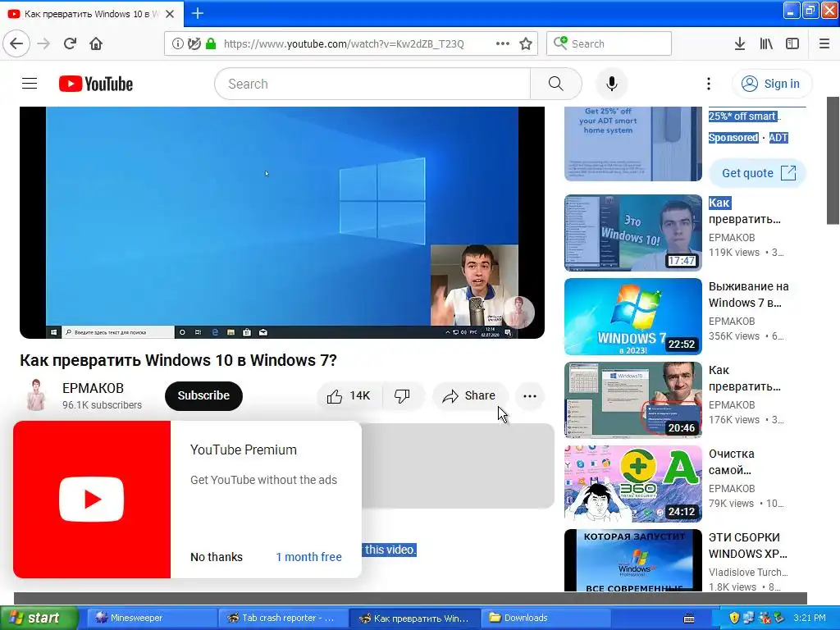Focus the Firefox search field
This screenshot has width=840, height=630.
[x=609, y=43]
